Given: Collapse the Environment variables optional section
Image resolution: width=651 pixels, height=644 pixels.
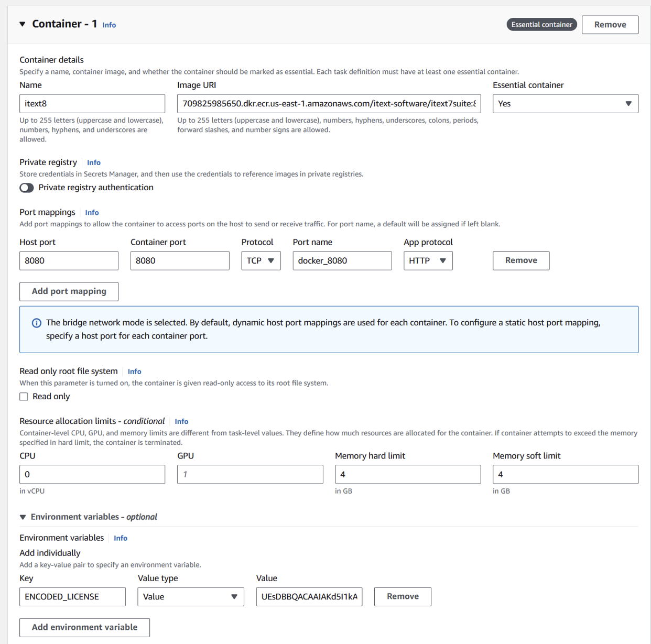Looking at the screenshot, I should (23, 517).
